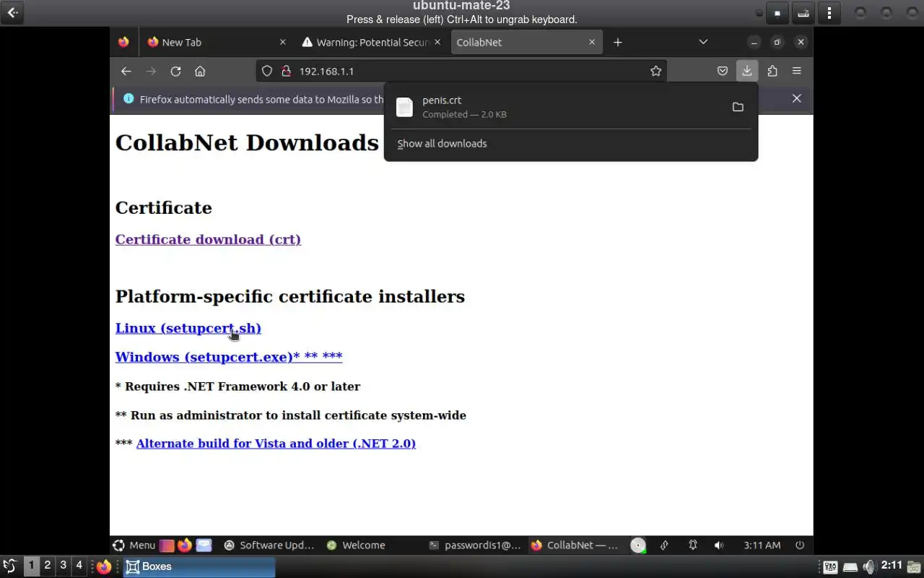924x578 pixels.
Task: Open Boxes three-dot actions menu
Action: point(829,13)
